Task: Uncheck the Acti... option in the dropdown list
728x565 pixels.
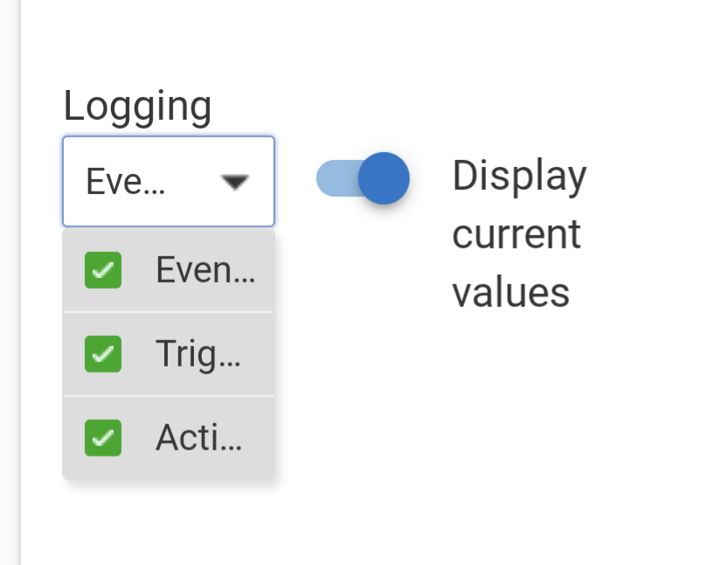Action: pos(102,437)
